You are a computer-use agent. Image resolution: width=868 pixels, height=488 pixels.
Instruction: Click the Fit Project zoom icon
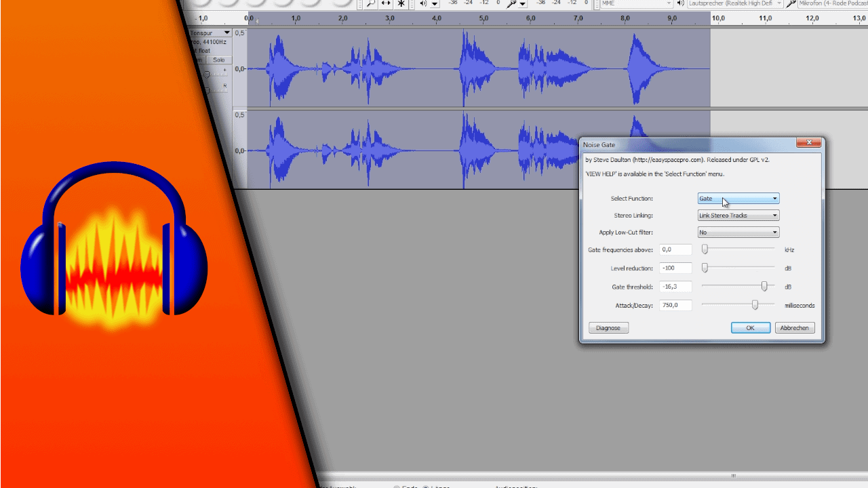(x=401, y=3)
